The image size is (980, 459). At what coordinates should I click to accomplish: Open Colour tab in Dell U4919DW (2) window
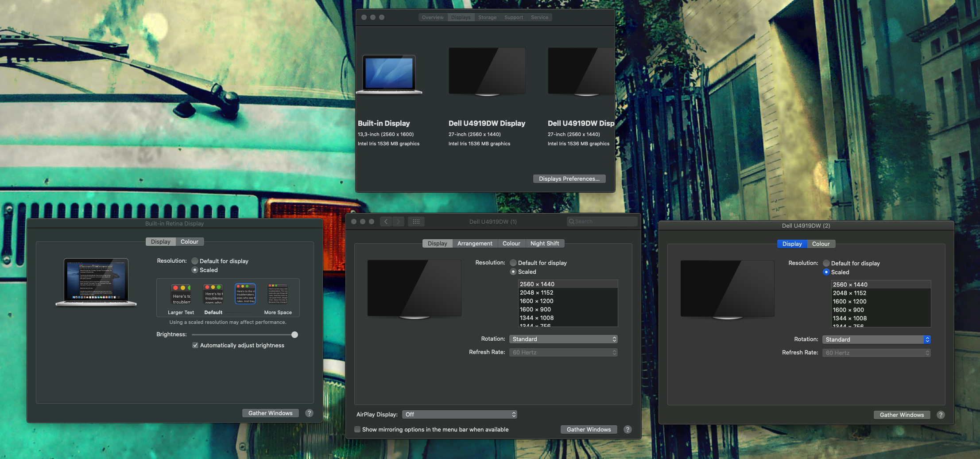[x=821, y=244]
